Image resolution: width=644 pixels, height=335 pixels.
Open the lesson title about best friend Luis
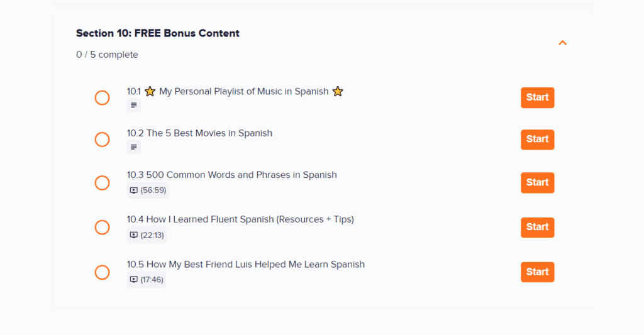click(245, 265)
